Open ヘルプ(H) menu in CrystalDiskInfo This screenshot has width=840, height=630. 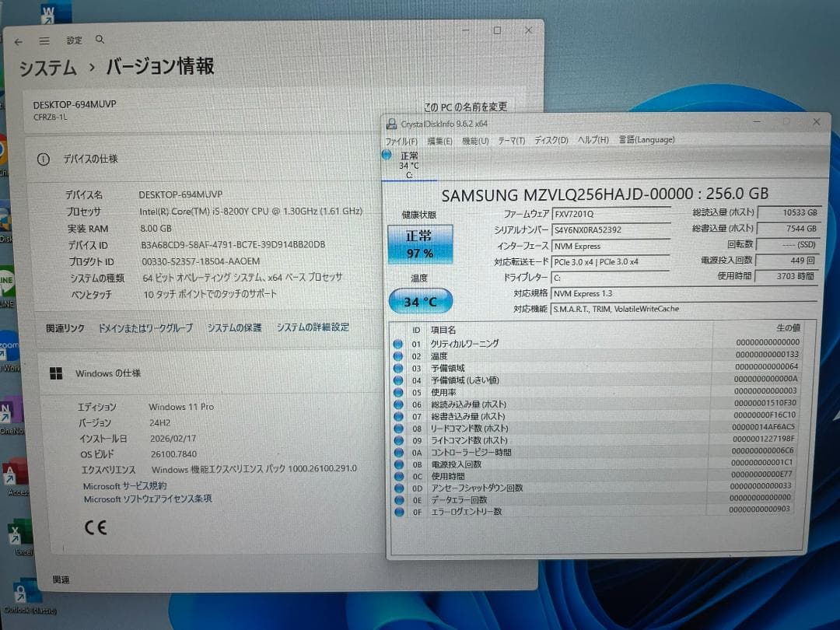pyautogui.click(x=593, y=139)
